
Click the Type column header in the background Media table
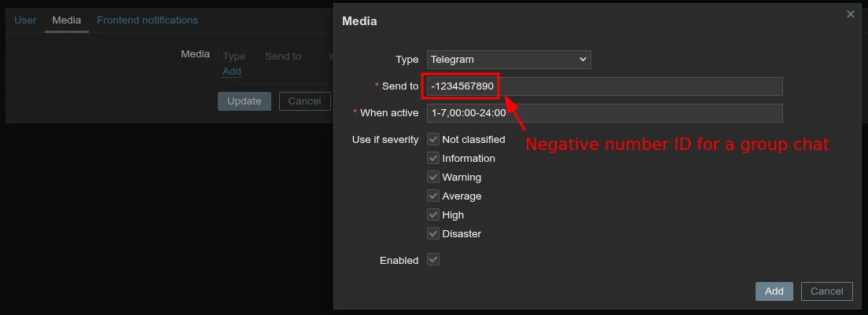[234, 57]
